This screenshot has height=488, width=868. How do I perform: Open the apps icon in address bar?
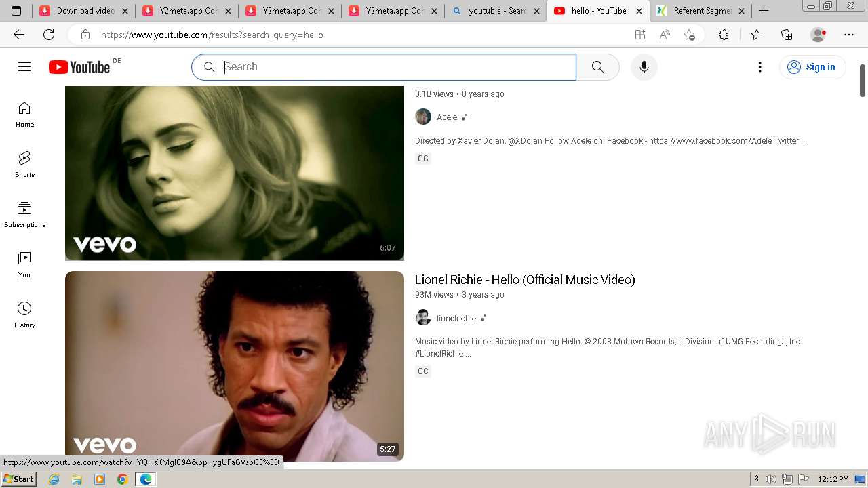(639, 35)
